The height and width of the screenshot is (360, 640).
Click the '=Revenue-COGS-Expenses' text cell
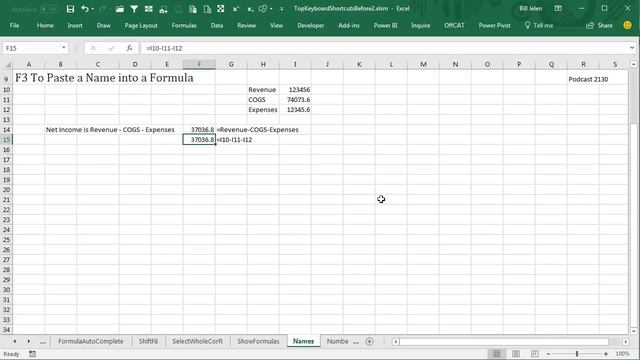click(258, 130)
